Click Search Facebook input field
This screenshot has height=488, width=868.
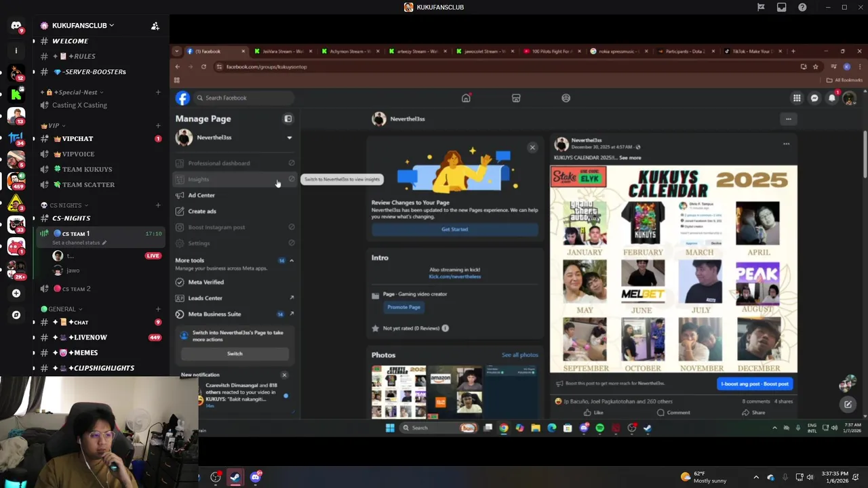244,98
